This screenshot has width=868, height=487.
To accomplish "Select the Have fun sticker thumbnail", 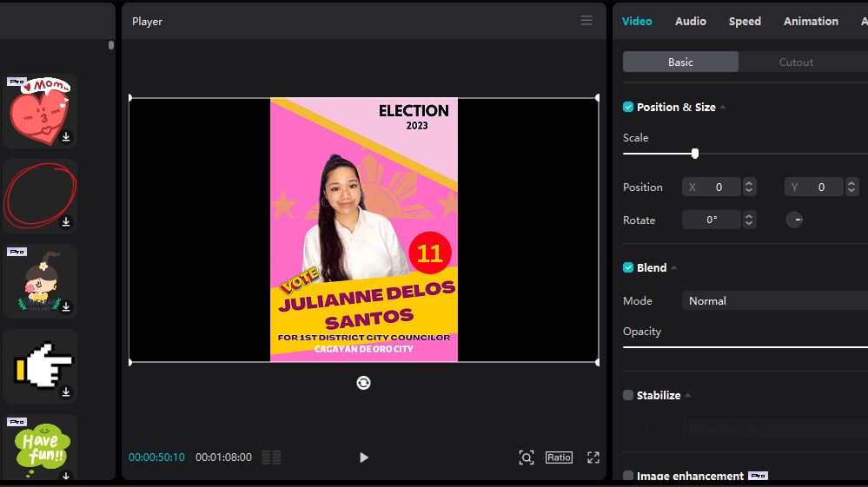I will [40, 447].
